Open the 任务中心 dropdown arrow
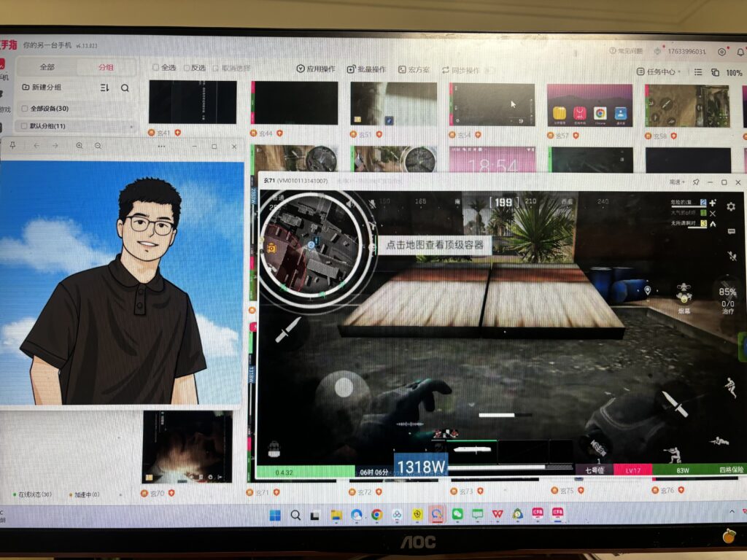The height and width of the screenshot is (560, 747). coord(679,71)
